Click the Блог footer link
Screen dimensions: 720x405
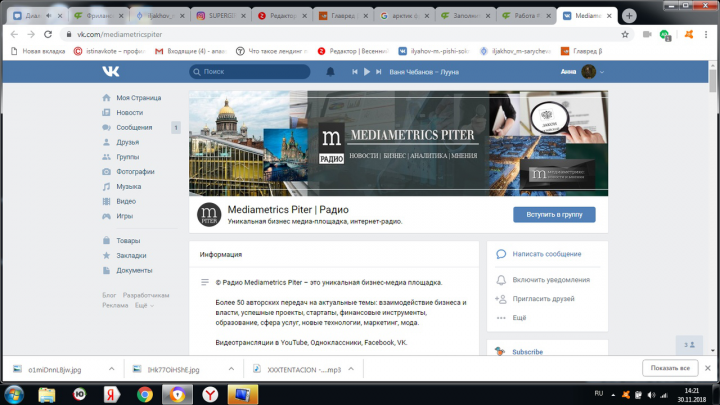coord(109,295)
